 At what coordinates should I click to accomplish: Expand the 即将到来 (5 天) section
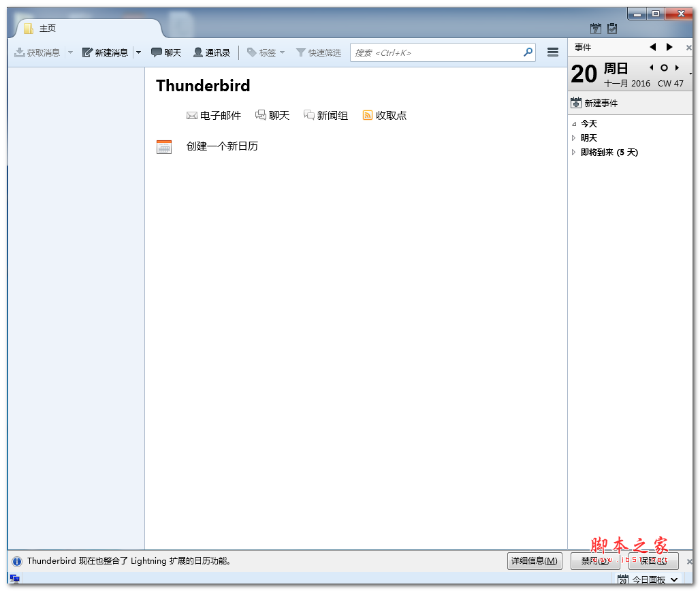(x=574, y=153)
